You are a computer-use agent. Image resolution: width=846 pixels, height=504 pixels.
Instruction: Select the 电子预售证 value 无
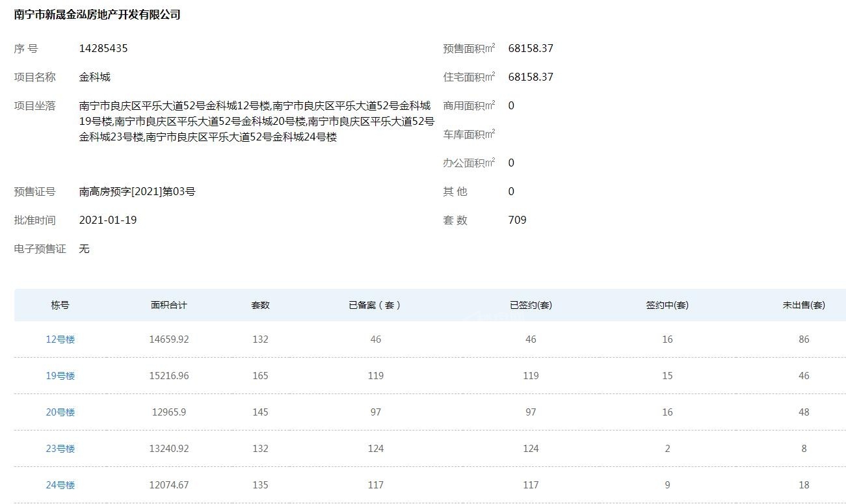click(85, 248)
